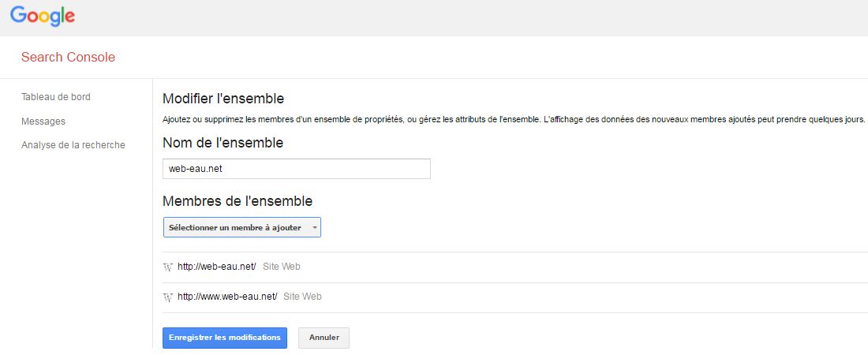Select member http://www.web-eau.net/
Image resolution: width=868 pixels, height=355 pixels.
[x=227, y=297]
